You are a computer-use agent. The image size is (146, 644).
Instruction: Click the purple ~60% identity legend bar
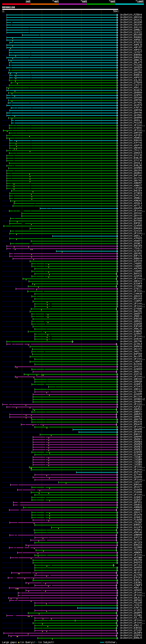pyautogui.click(x=73, y=4)
